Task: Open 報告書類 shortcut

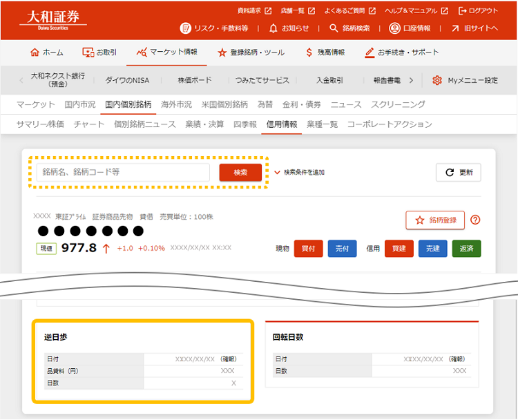Action: point(387,80)
